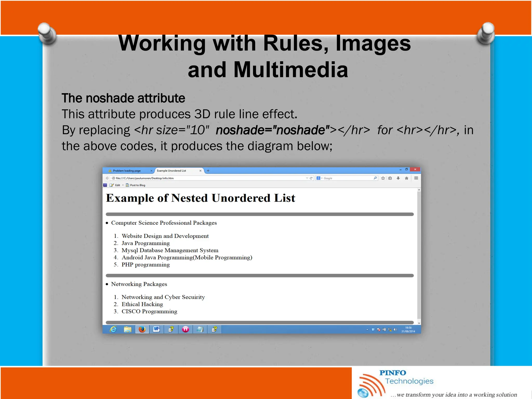Viewport: 532px width, 399px height.
Task: Open the downloads arrow icon
Action: (x=398, y=178)
